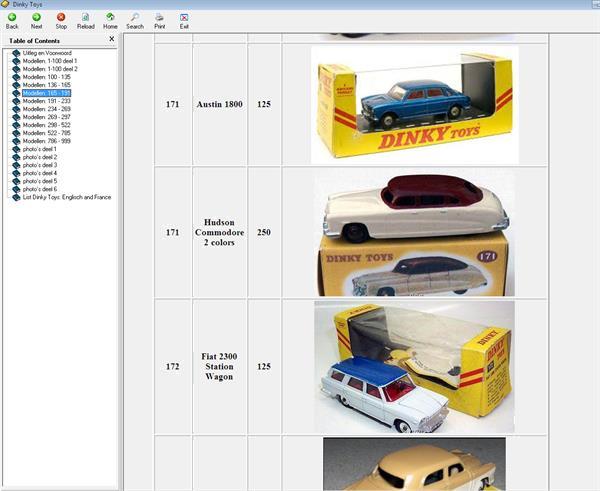The width and height of the screenshot is (600, 491).
Task: Close the Table of Contents panel
Action: click(111, 39)
